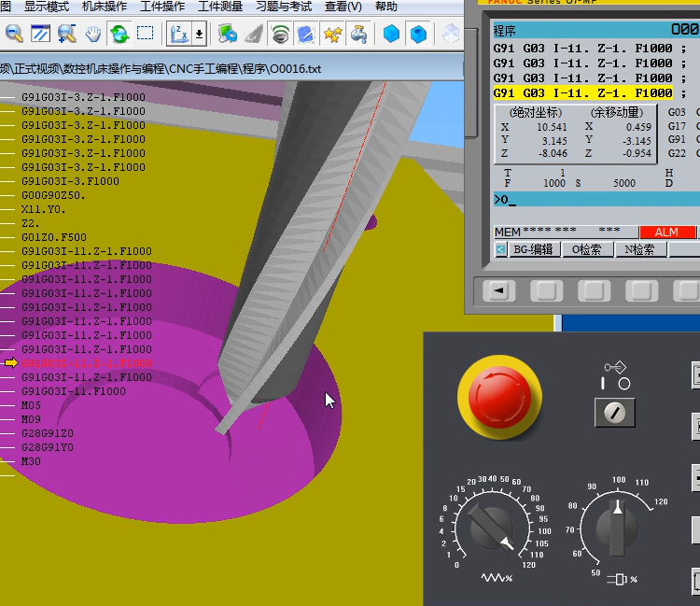Click the blank softkey under N检索

(641, 290)
